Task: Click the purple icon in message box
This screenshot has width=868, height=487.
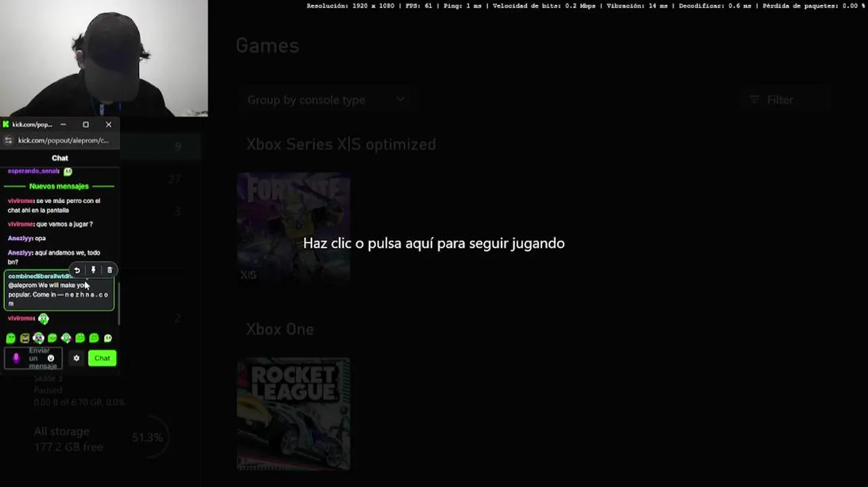Action: point(16,358)
